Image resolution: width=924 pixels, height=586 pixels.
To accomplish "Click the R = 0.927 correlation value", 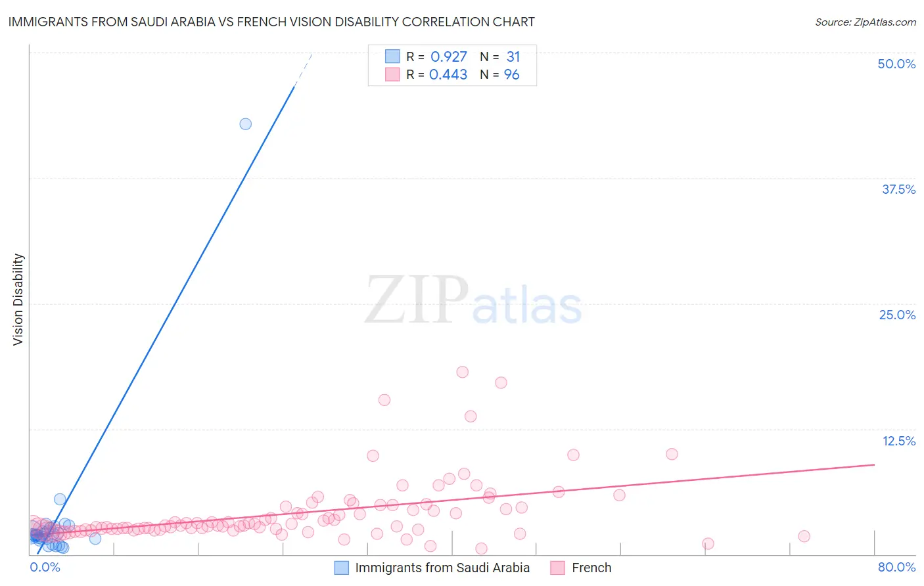I will click(x=436, y=56).
